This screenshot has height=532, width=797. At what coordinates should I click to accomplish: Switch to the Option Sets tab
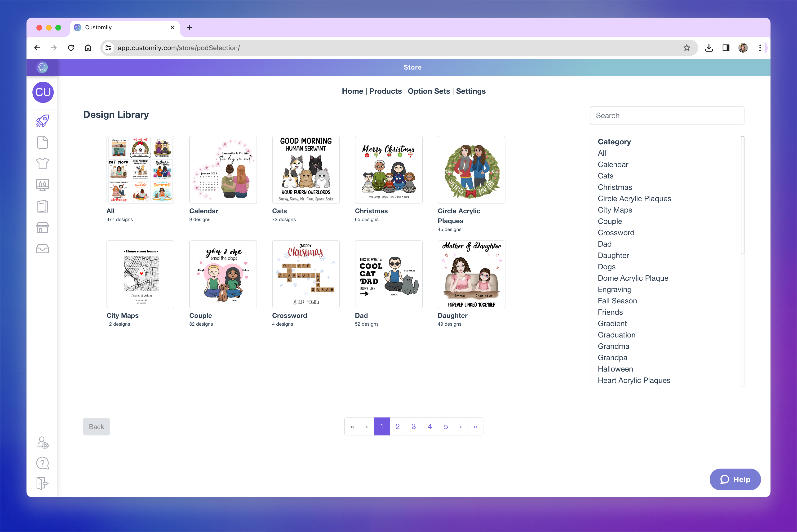pyautogui.click(x=429, y=91)
